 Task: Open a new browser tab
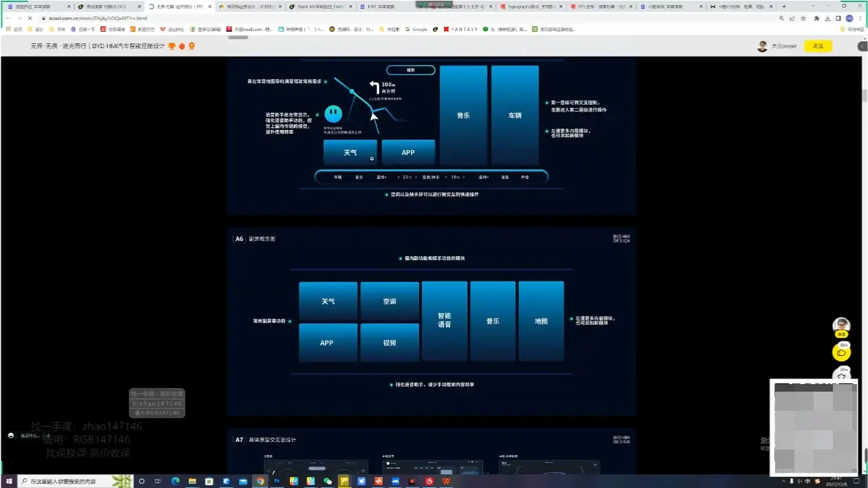pyautogui.click(x=783, y=6)
